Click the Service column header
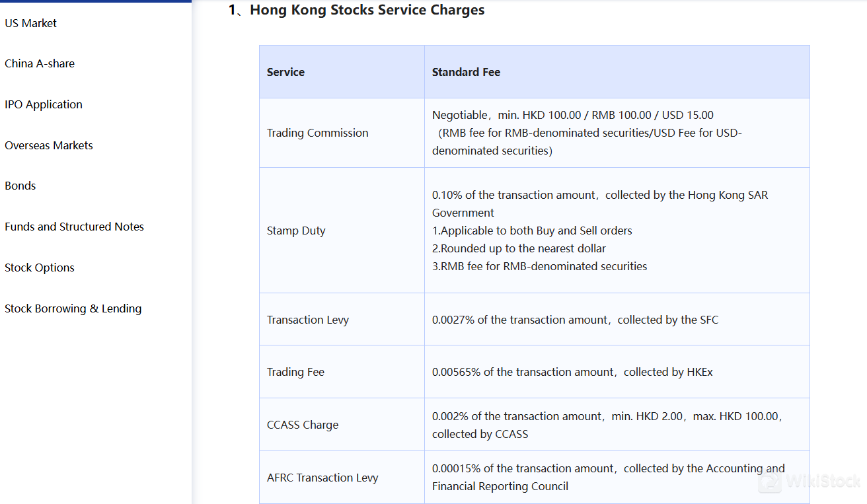Viewport: 867px width, 504px height. [x=285, y=72]
